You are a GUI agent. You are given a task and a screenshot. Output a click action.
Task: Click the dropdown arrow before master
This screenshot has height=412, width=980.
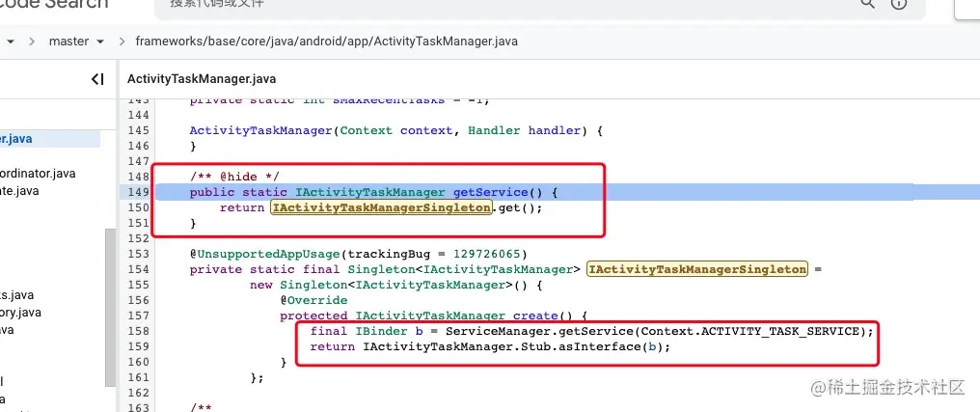(11, 41)
